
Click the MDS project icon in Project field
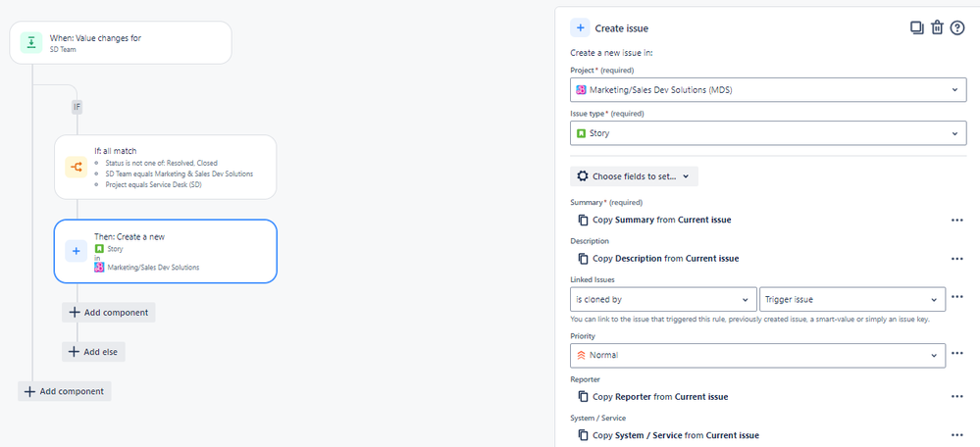[582, 90]
